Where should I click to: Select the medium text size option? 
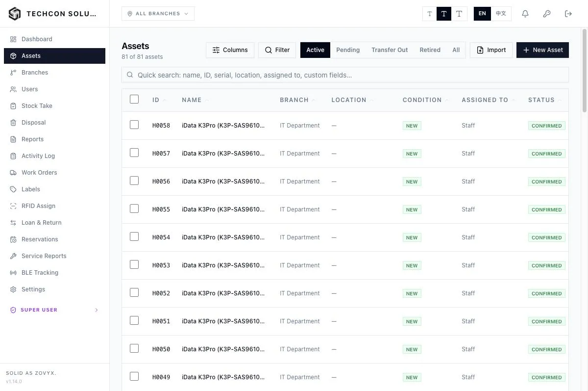coord(444,14)
